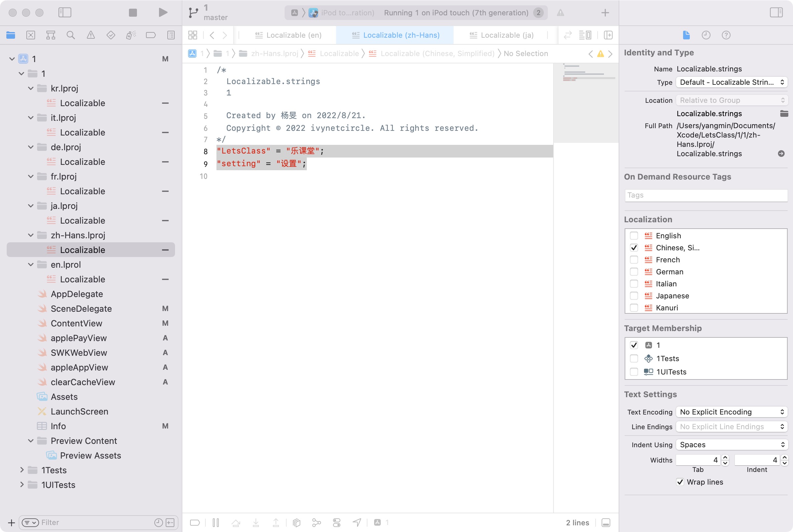Click the Stop button in toolbar
The image size is (793, 532).
point(133,13)
